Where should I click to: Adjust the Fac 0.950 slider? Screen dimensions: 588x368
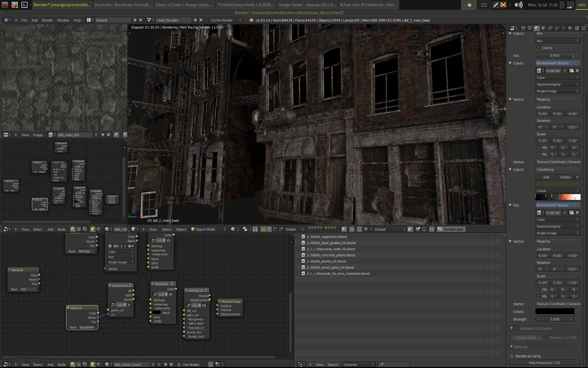coord(555,56)
